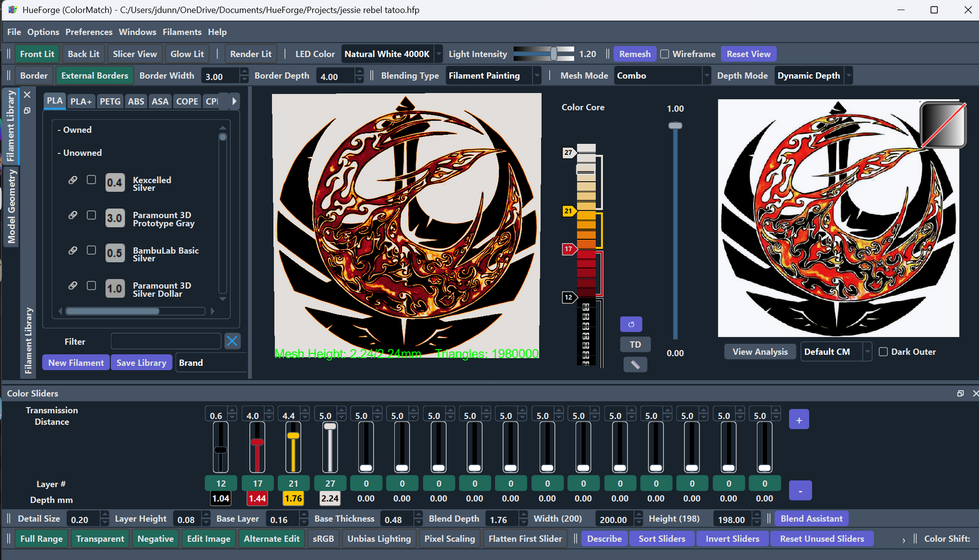Click the reset rotation icon below Color Core
This screenshot has width=979, height=560.
click(x=631, y=324)
